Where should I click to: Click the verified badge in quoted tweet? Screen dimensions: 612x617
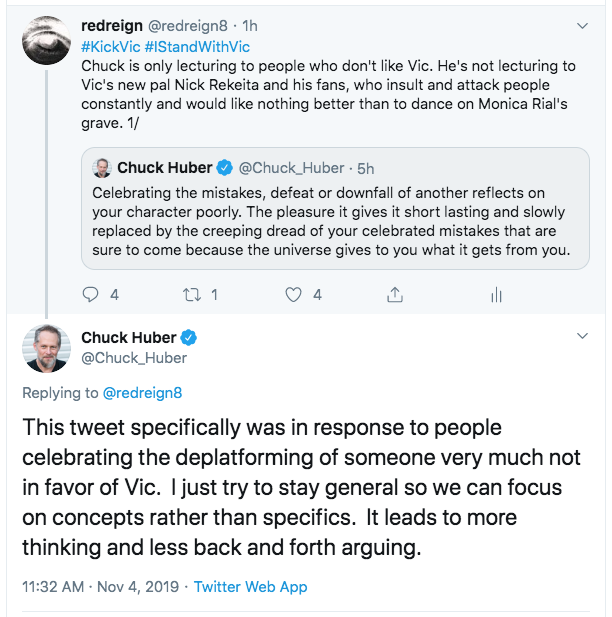pyautogui.click(x=225, y=168)
